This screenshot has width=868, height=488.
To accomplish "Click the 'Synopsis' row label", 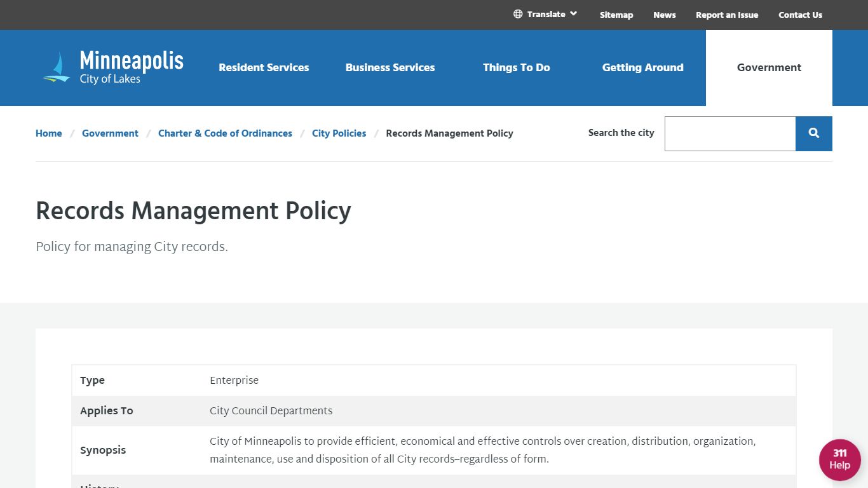I will (x=103, y=451).
